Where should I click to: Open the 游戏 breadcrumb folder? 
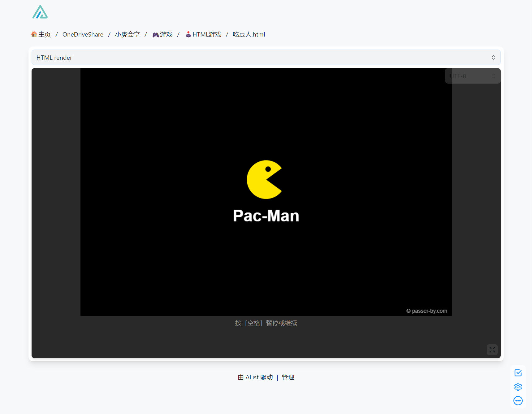(x=162, y=34)
